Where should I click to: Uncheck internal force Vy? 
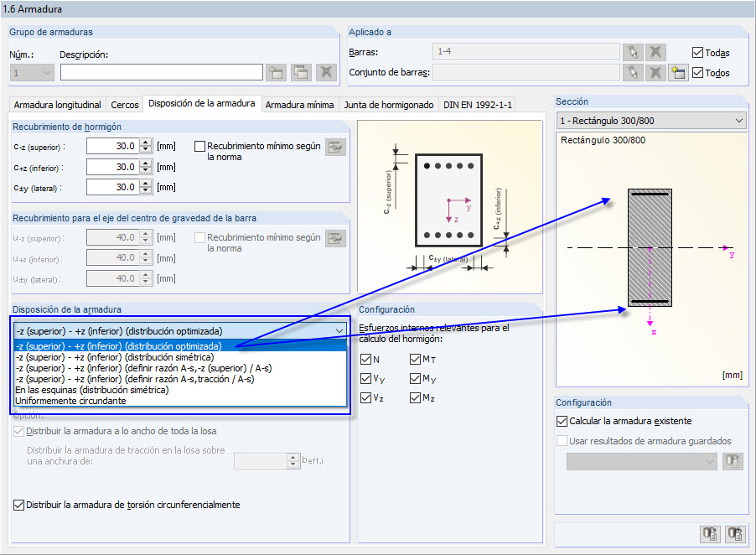366,378
